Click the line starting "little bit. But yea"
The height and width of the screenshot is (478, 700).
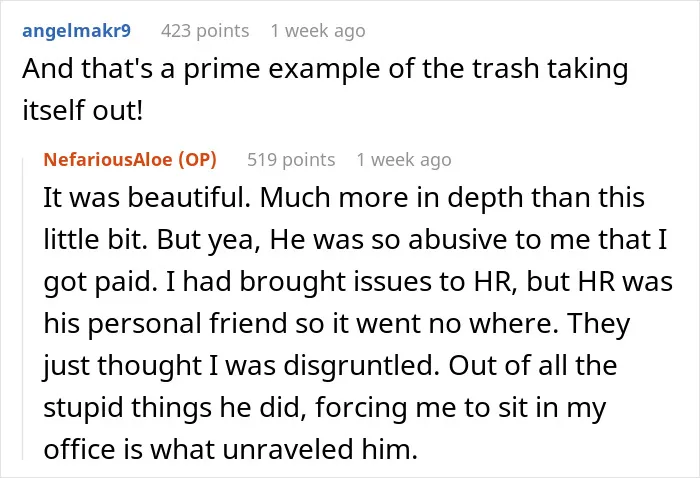(x=355, y=239)
